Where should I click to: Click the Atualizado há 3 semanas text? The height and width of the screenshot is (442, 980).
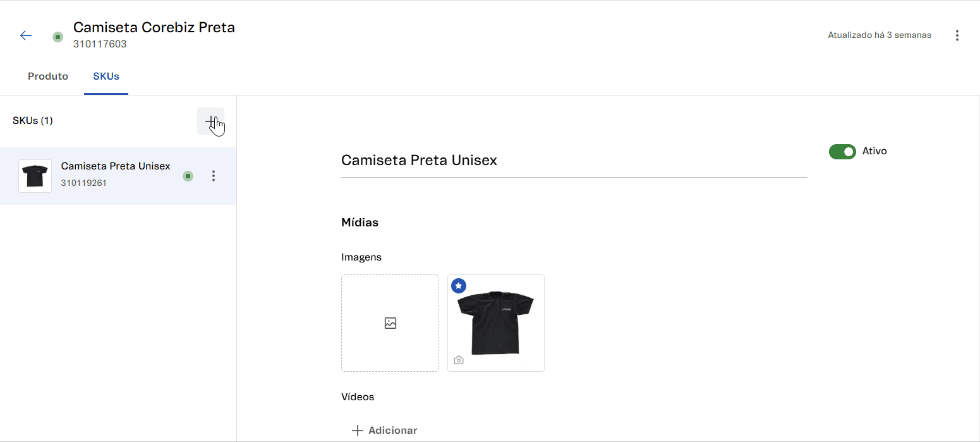(x=879, y=35)
